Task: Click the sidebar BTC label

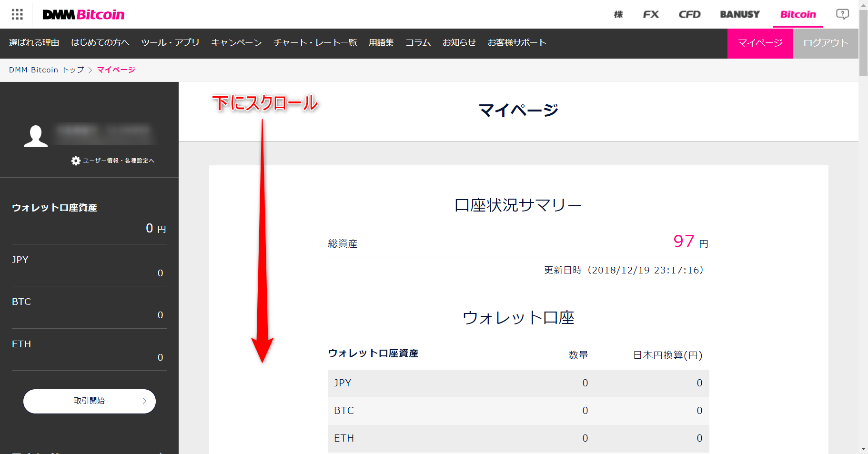Action: (21, 302)
